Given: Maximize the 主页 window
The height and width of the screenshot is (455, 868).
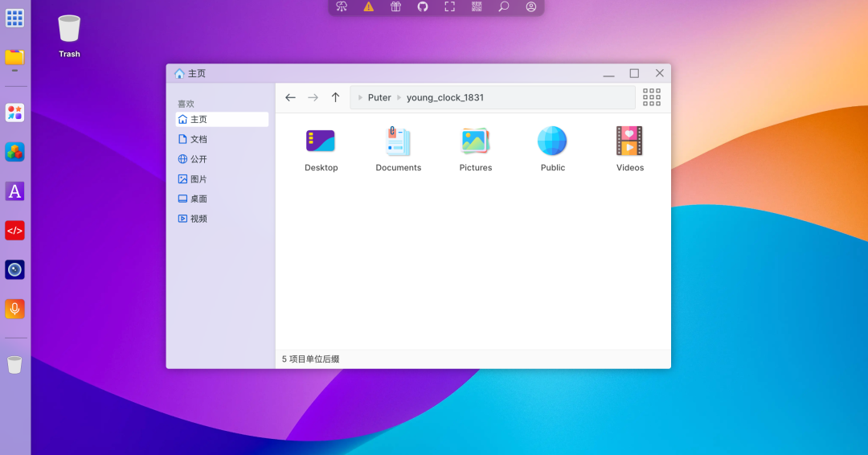Looking at the screenshot, I should pos(634,73).
